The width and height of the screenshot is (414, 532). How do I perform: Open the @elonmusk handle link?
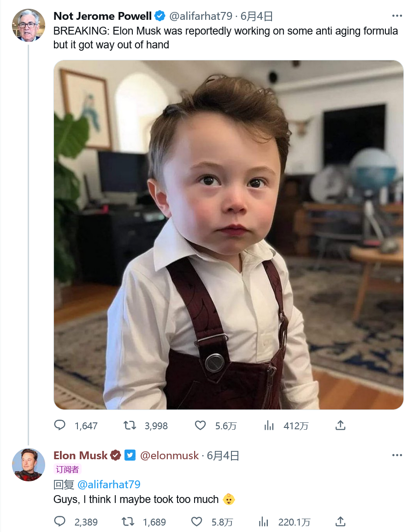[169, 456]
